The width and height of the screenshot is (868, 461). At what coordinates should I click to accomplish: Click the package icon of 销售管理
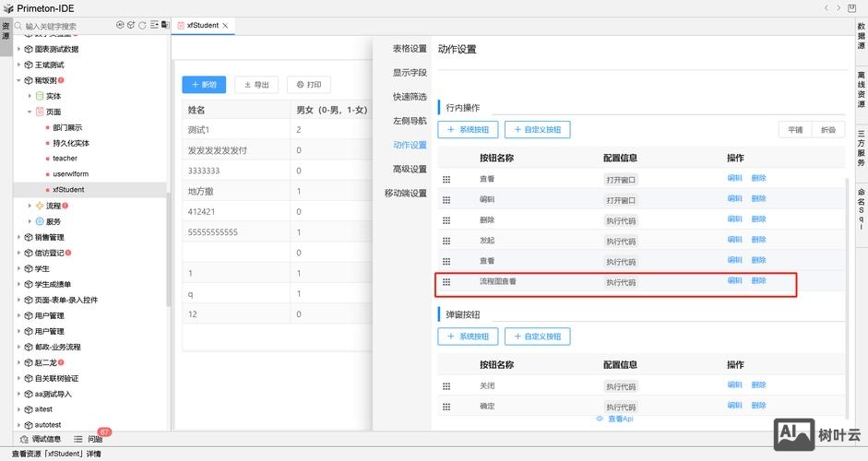(x=29, y=237)
